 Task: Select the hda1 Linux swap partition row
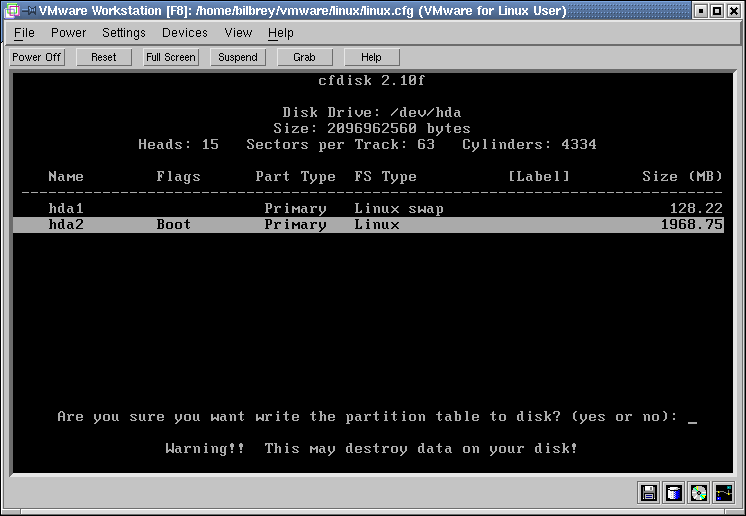click(x=368, y=209)
